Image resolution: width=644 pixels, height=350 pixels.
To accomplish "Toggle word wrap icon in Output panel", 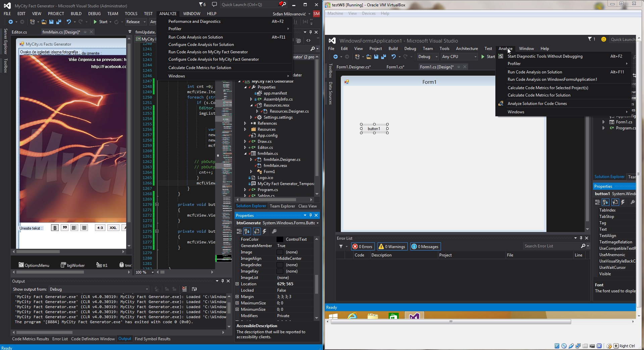I will (194, 289).
